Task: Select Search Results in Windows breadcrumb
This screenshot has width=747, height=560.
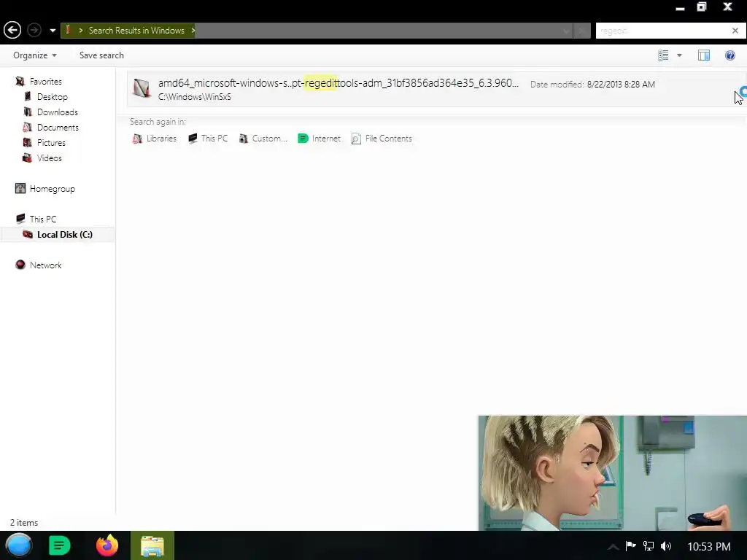Action: tap(136, 31)
